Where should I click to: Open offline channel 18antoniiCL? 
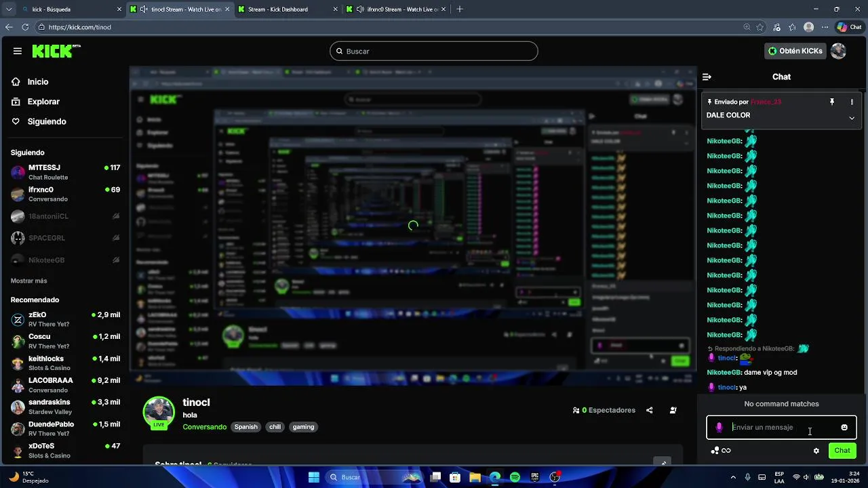[65, 216]
